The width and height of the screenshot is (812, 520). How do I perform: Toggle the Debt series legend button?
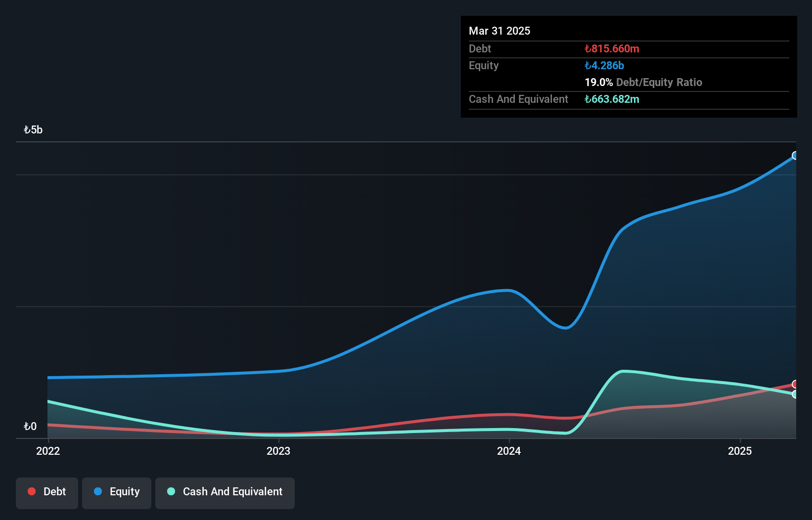click(x=47, y=493)
